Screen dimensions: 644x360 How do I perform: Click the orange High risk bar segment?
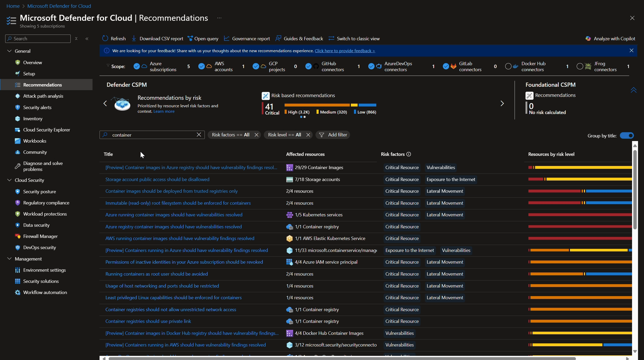click(x=317, y=105)
